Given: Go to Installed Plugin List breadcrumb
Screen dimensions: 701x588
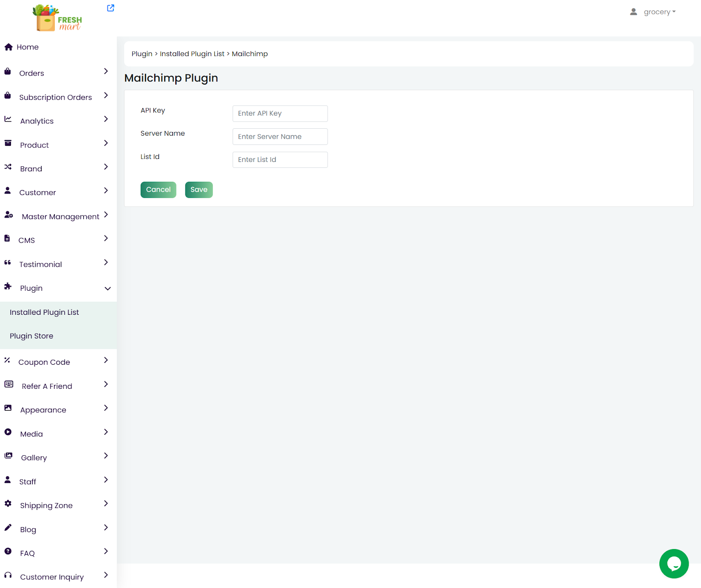Looking at the screenshot, I should tap(192, 54).
